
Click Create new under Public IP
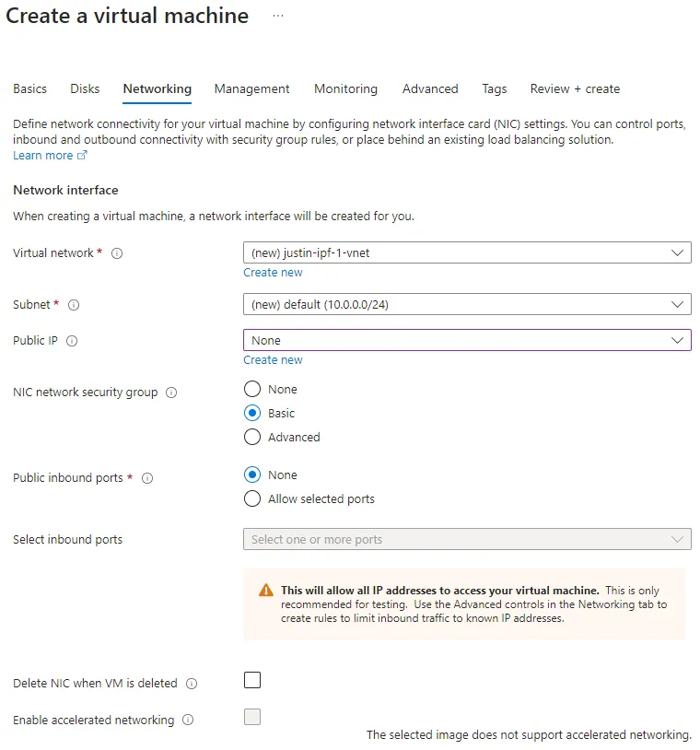click(x=273, y=360)
